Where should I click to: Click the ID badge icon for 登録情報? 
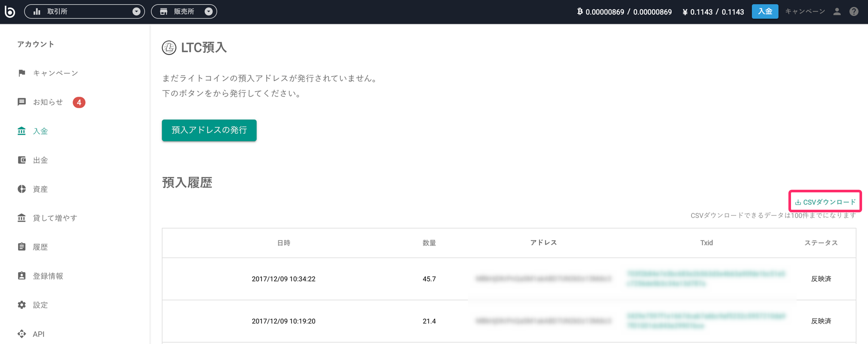click(22, 276)
